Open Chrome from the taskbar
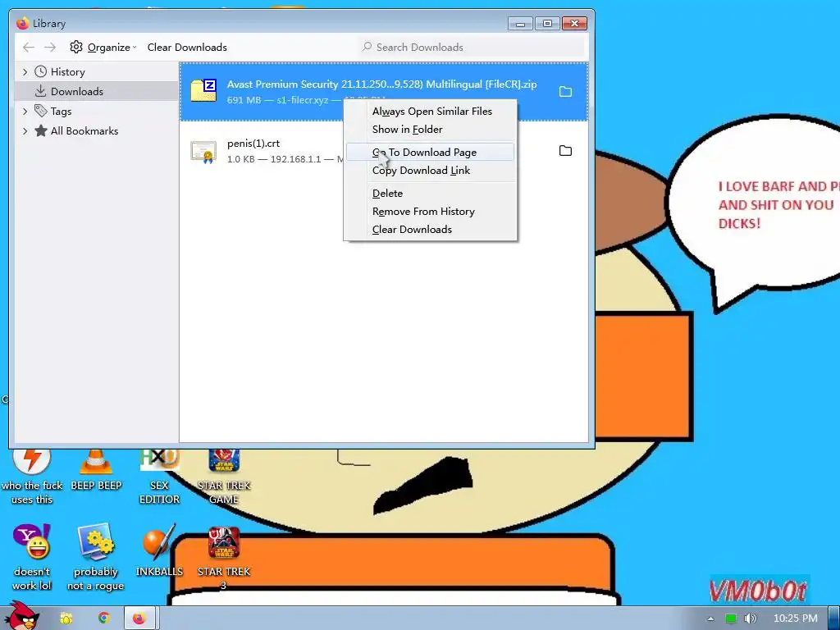This screenshot has width=840, height=630. pos(103,619)
